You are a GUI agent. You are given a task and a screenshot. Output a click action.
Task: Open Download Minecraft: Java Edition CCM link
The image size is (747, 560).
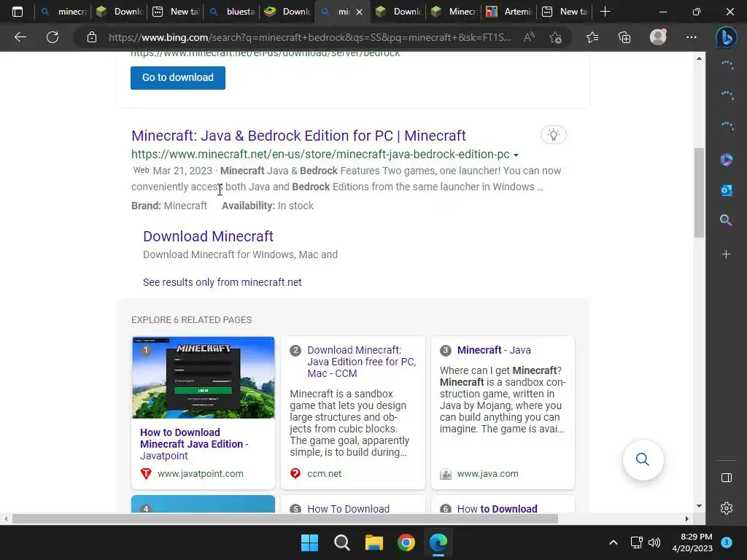[x=361, y=362]
